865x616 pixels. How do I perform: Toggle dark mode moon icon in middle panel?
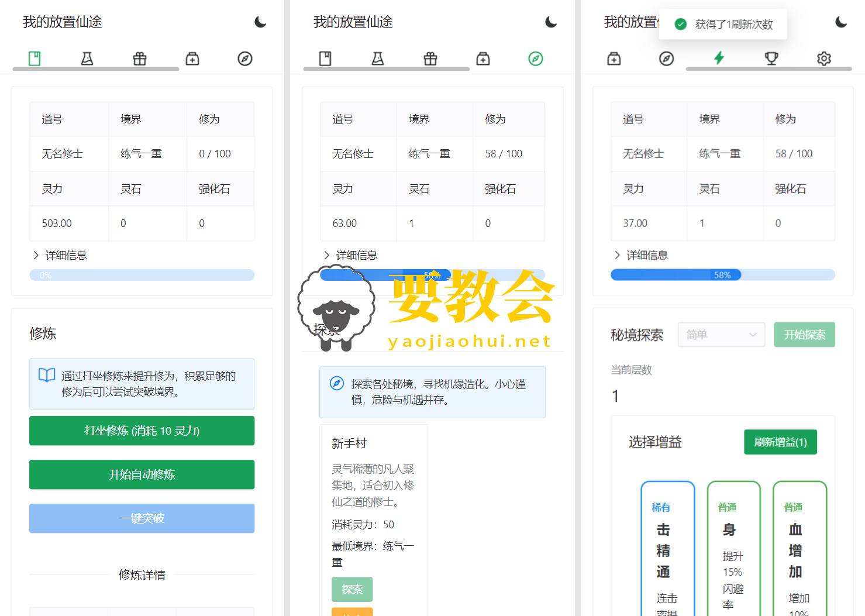click(551, 22)
